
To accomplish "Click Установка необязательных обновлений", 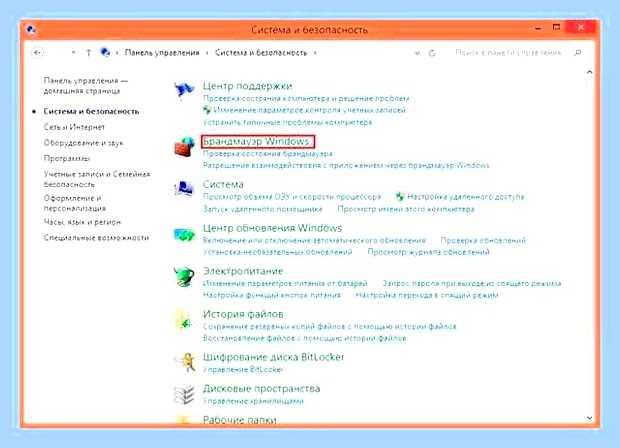I will click(277, 252).
